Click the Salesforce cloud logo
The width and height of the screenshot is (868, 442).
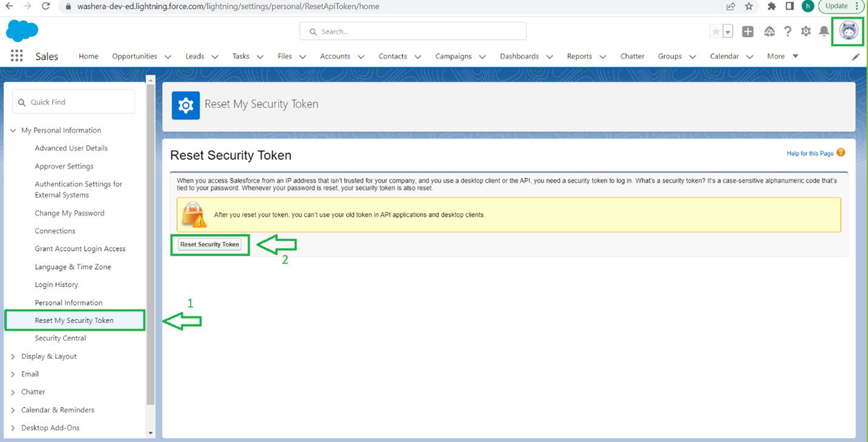point(22,30)
